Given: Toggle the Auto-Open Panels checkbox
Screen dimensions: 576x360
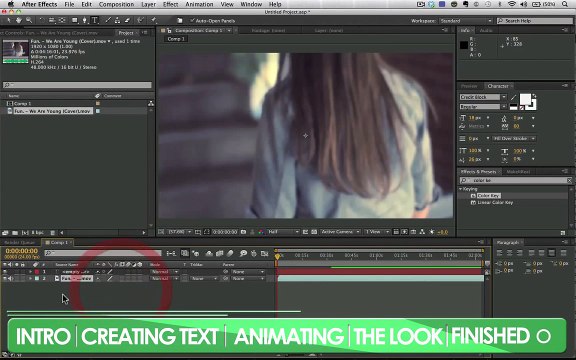Looking at the screenshot, I should pos(192,21).
